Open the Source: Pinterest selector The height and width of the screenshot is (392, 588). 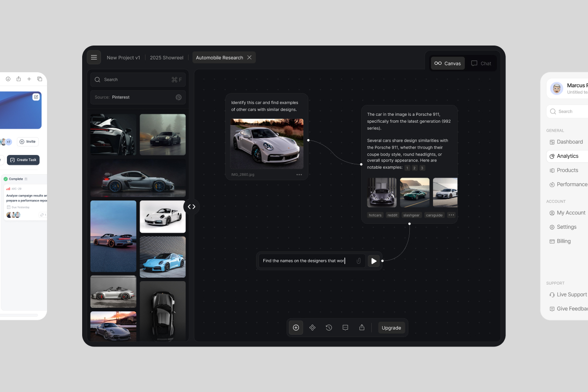click(138, 97)
